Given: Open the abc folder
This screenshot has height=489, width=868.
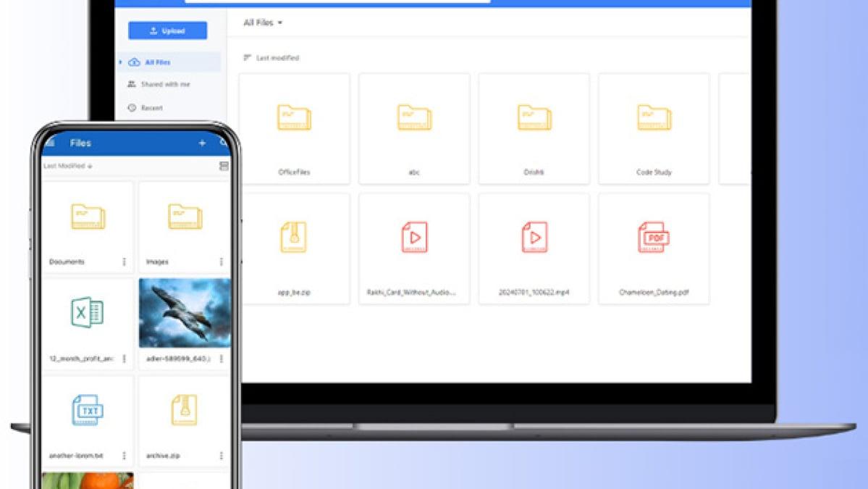Looking at the screenshot, I should click(x=414, y=128).
